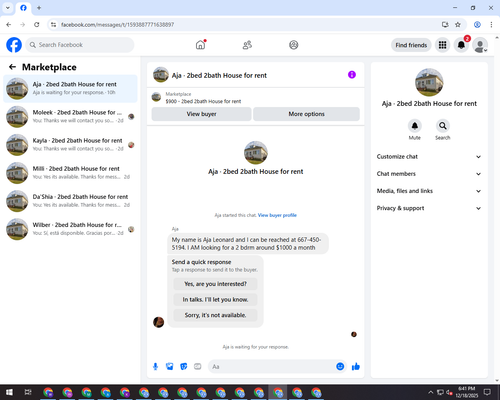Choose a GIF icon
Screen dimensions: 500x400
tap(198, 367)
